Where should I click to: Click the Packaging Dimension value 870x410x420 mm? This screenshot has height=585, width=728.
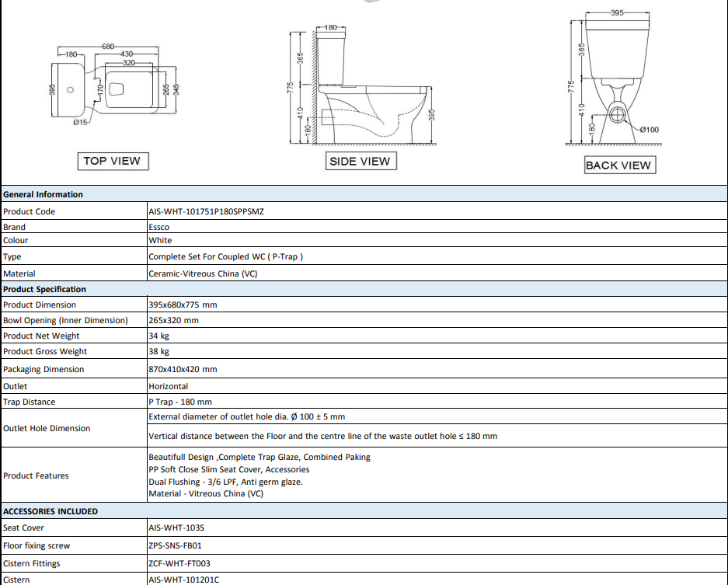(183, 369)
